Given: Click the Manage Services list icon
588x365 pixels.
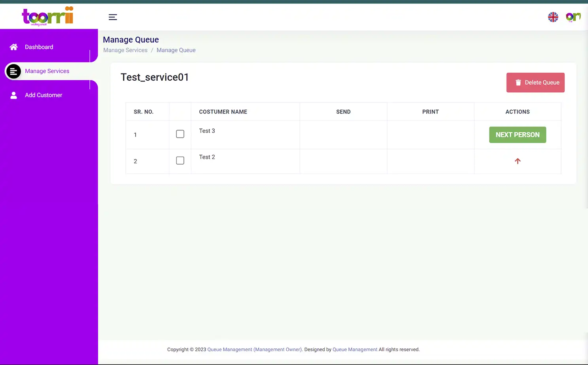Looking at the screenshot, I should click(x=13, y=71).
